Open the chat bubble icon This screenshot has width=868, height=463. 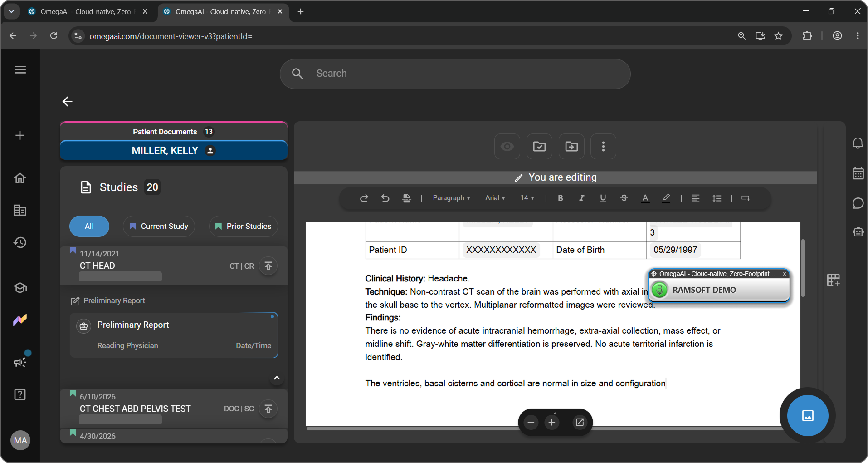pyautogui.click(x=858, y=203)
